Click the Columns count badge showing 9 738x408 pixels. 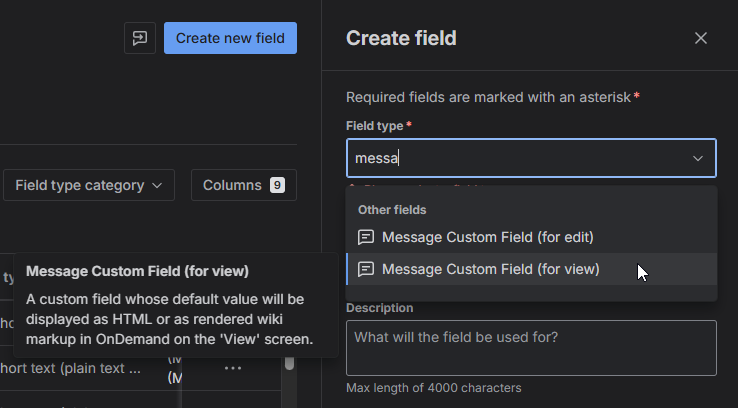click(x=277, y=185)
